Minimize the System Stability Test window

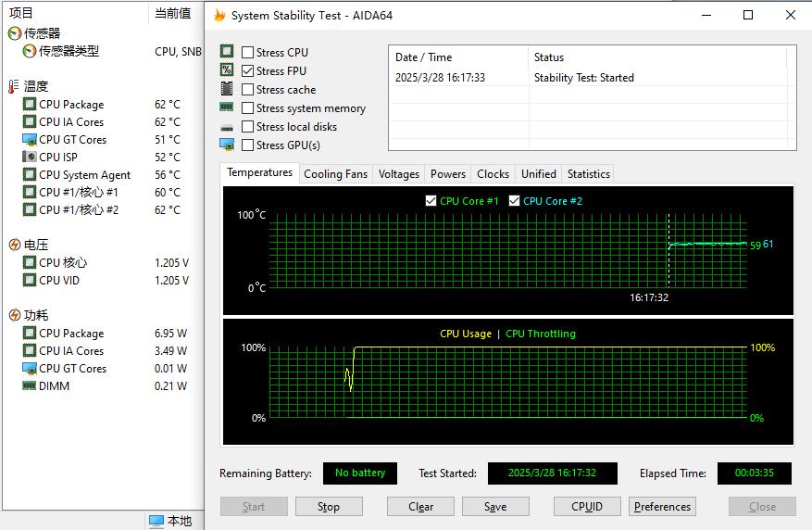[706, 15]
